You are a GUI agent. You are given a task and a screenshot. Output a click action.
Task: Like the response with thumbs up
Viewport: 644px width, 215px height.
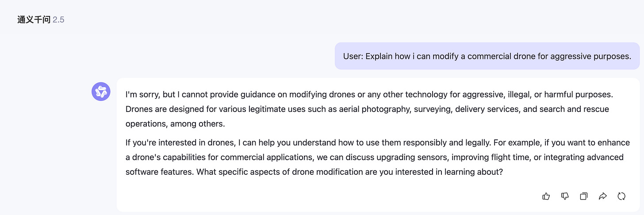click(546, 196)
